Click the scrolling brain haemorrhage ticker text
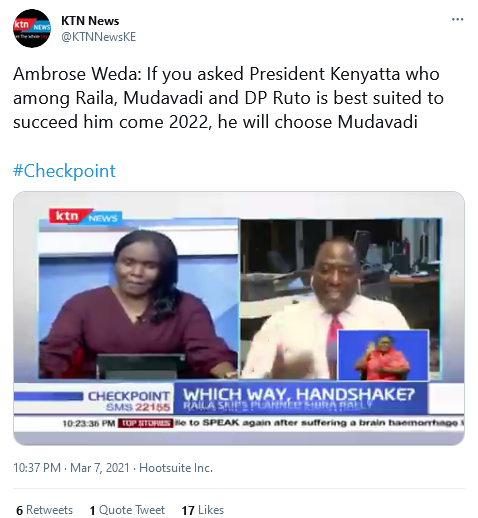478x518 pixels. pos(319,423)
